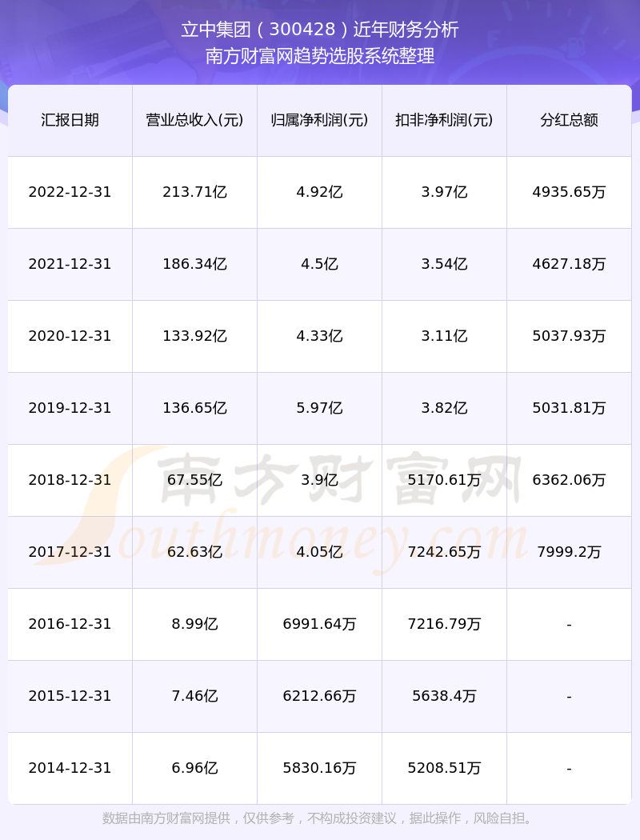Click the subtitle 南方财富网趋势选股系统整理

pyautogui.click(x=320, y=56)
